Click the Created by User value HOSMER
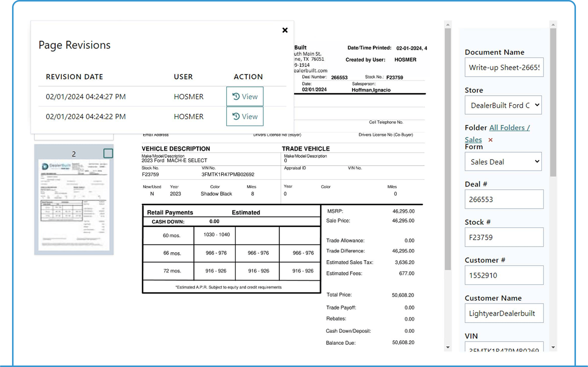This screenshot has height=367, width=588. pyautogui.click(x=405, y=60)
